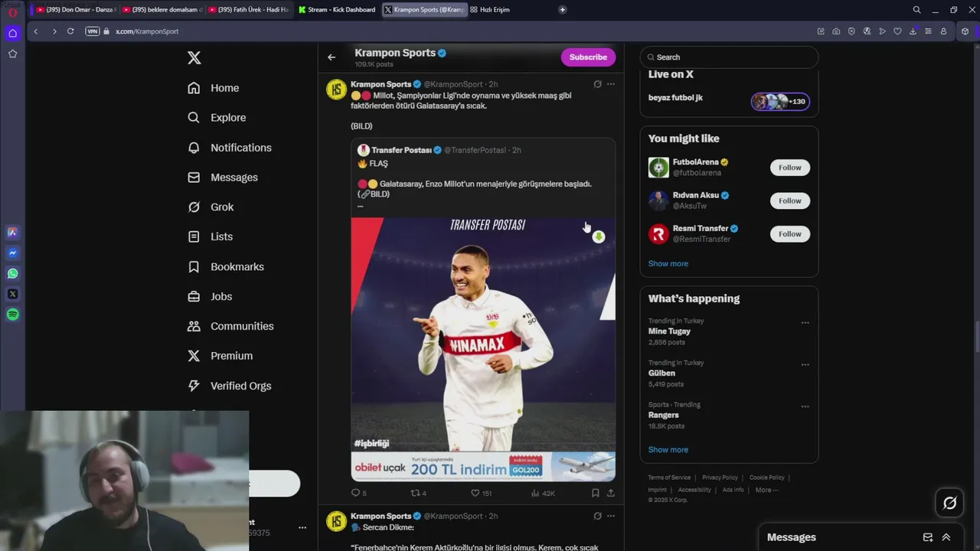This screenshot has height=551, width=980.
Task: Expand the Messages drawer
Action: (946, 537)
